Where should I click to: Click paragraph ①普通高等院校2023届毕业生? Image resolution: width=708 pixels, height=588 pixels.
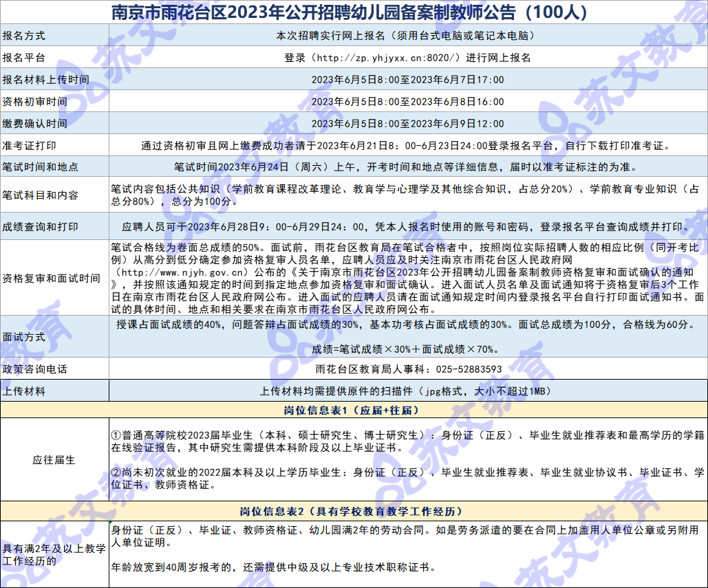[408, 442]
